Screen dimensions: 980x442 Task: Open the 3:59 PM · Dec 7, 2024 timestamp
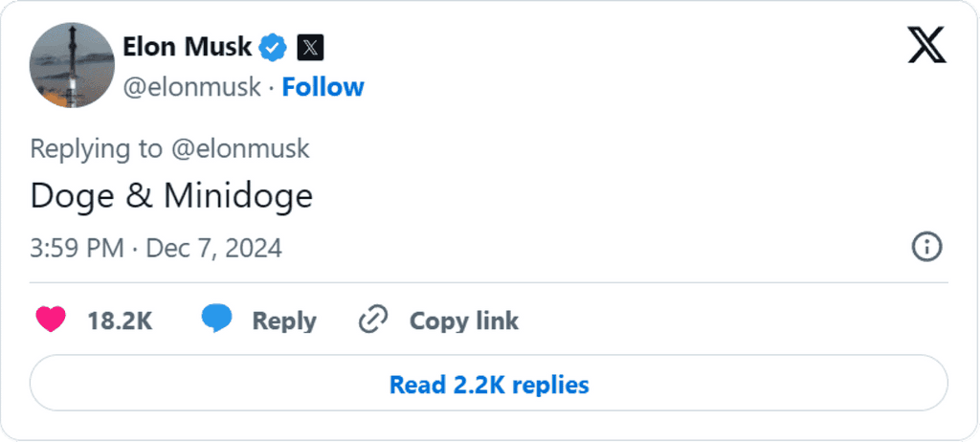tap(156, 248)
